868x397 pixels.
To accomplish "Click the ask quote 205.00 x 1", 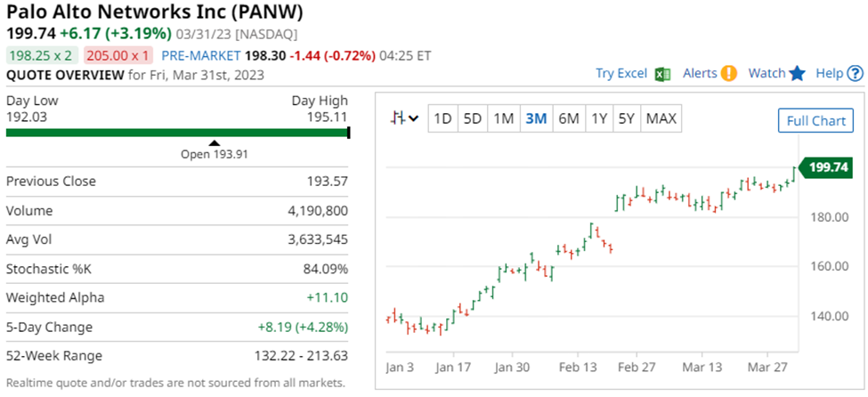I will click(x=119, y=55).
